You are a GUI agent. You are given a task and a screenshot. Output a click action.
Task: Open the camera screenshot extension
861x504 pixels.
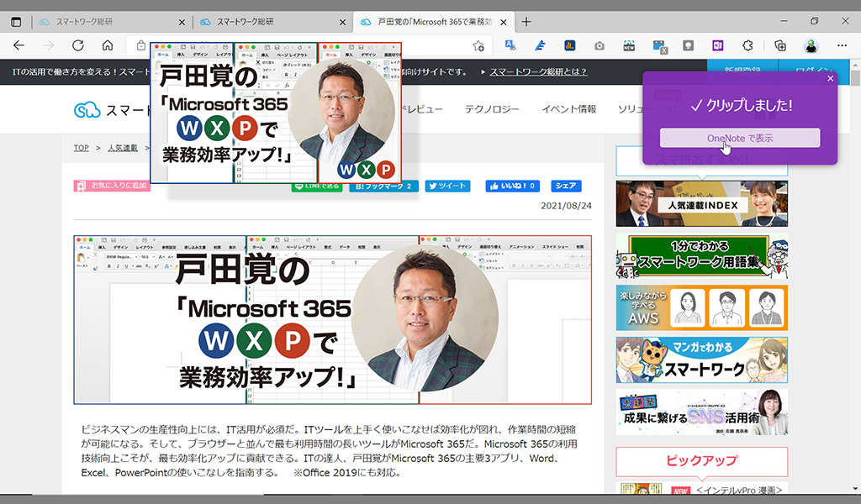(600, 46)
